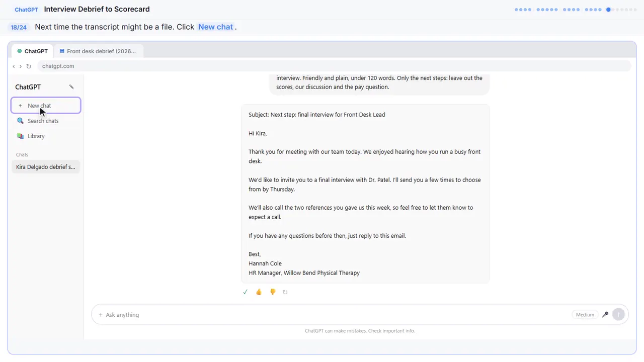Click the round send arrow button
The width and height of the screenshot is (644, 362).
618,315
